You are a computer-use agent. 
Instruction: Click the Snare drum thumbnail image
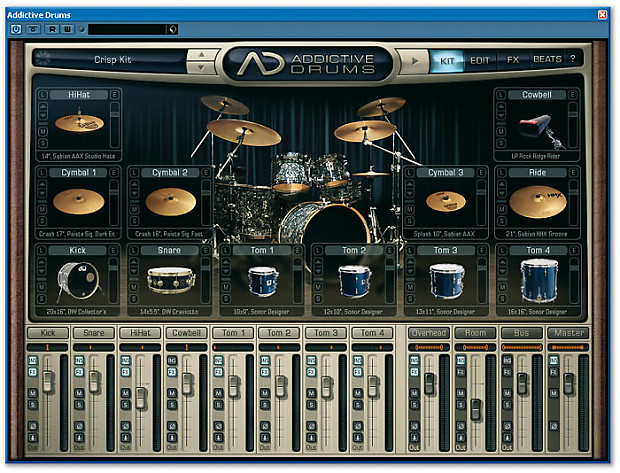click(171, 280)
